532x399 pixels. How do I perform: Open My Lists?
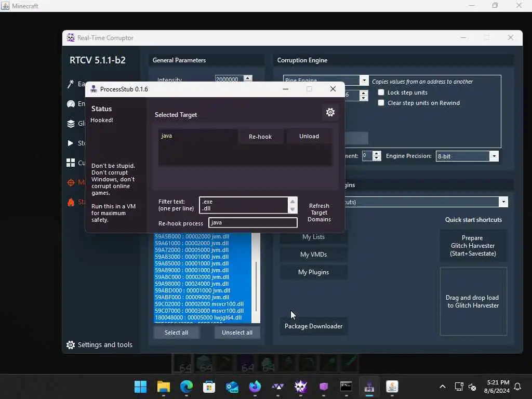coord(313,237)
